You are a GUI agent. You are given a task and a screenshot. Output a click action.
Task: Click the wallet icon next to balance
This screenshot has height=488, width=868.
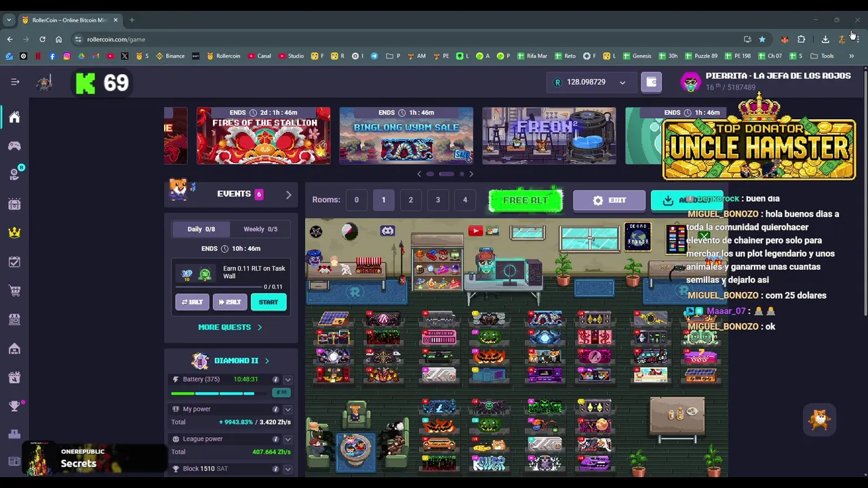point(651,82)
